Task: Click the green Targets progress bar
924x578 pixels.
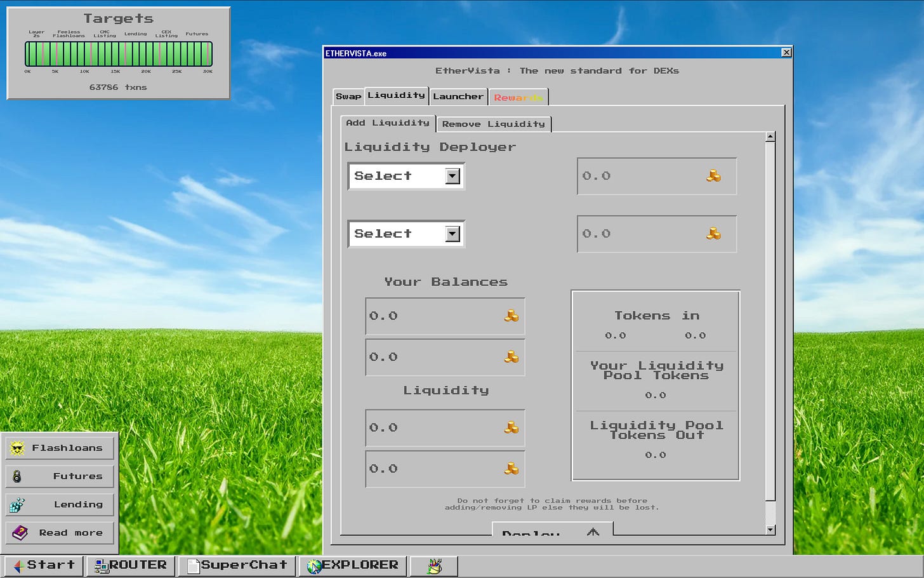Action: 119,54
